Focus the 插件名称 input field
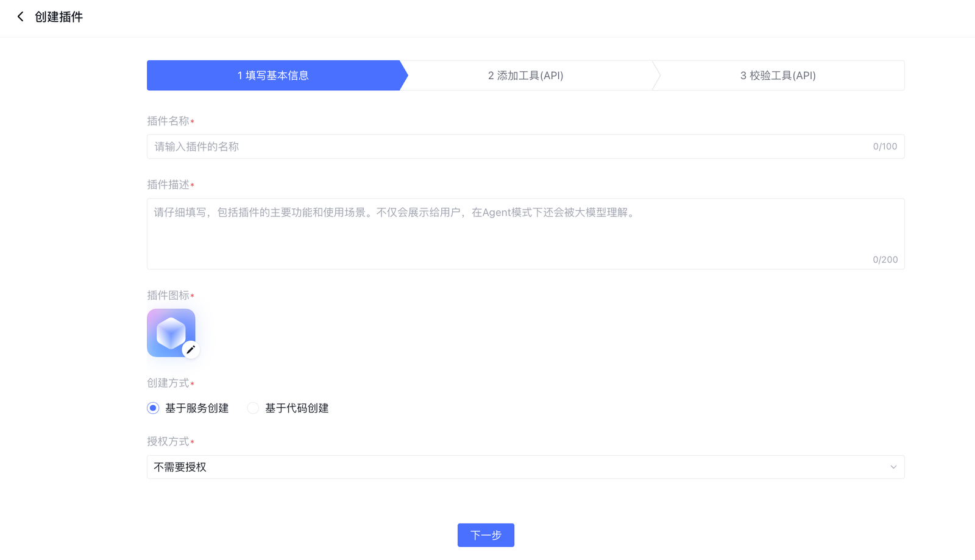The height and width of the screenshot is (560, 975). pyautogui.click(x=506, y=147)
